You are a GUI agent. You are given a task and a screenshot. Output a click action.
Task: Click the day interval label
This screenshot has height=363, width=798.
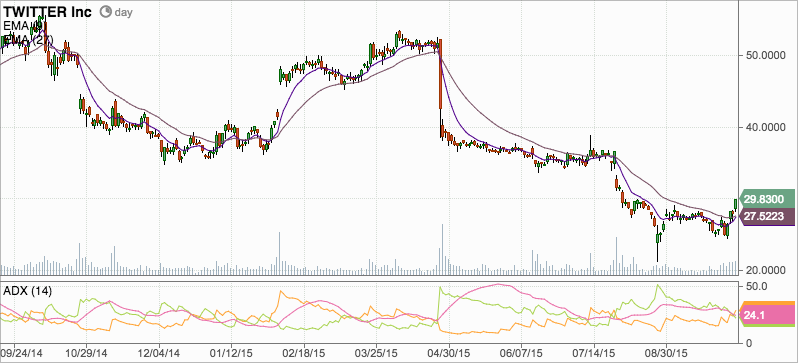coord(124,12)
